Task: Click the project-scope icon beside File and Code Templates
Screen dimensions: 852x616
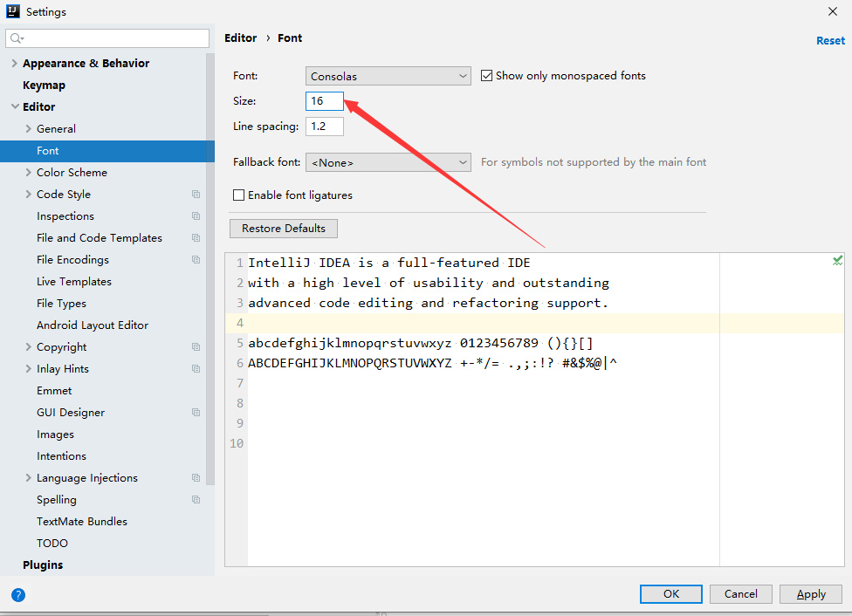Action: [196, 238]
